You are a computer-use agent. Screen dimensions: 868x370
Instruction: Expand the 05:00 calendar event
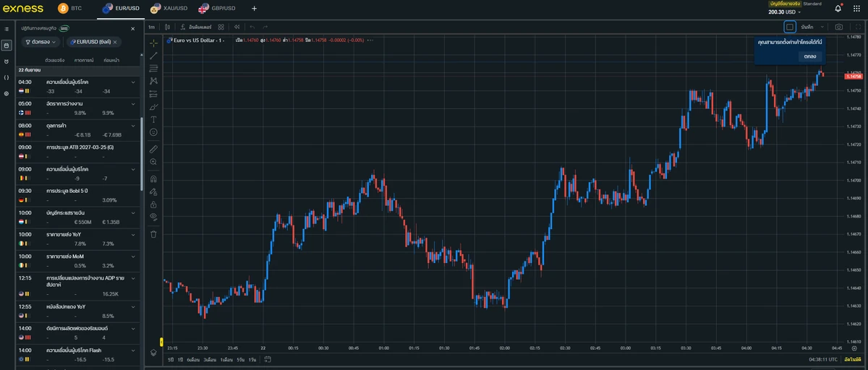(133, 104)
